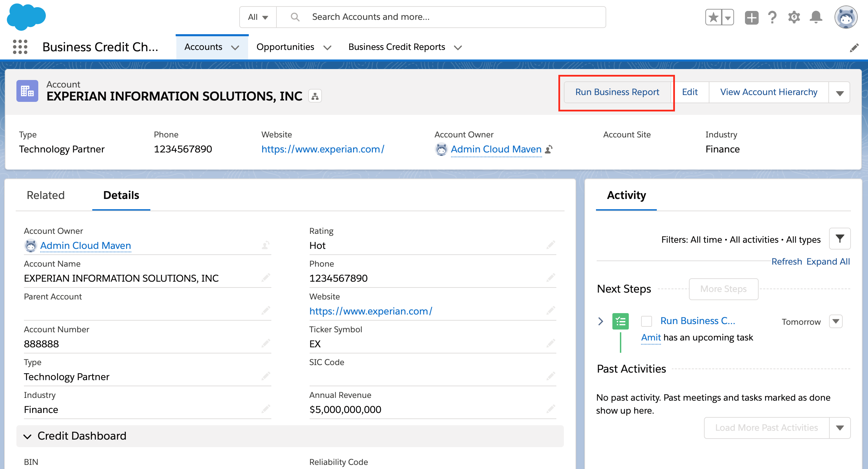
Task: Check the checkbox on the Run Business task
Action: (647, 321)
